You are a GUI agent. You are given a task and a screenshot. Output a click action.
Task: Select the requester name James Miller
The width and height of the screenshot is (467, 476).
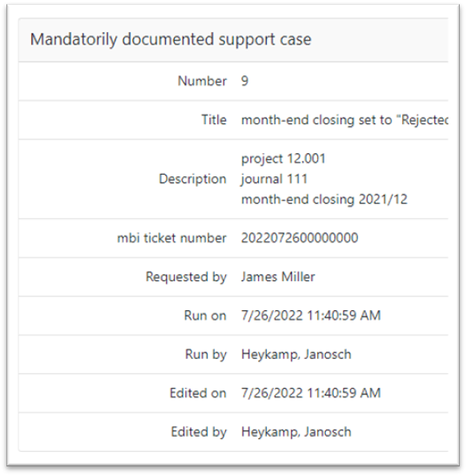(278, 276)
